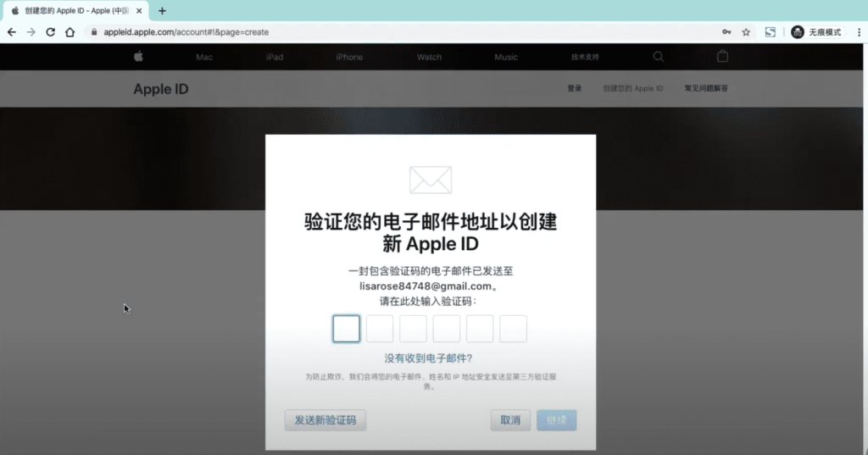868x455 pixels.
Task: Focus the second verification code box
Action: 380,329
